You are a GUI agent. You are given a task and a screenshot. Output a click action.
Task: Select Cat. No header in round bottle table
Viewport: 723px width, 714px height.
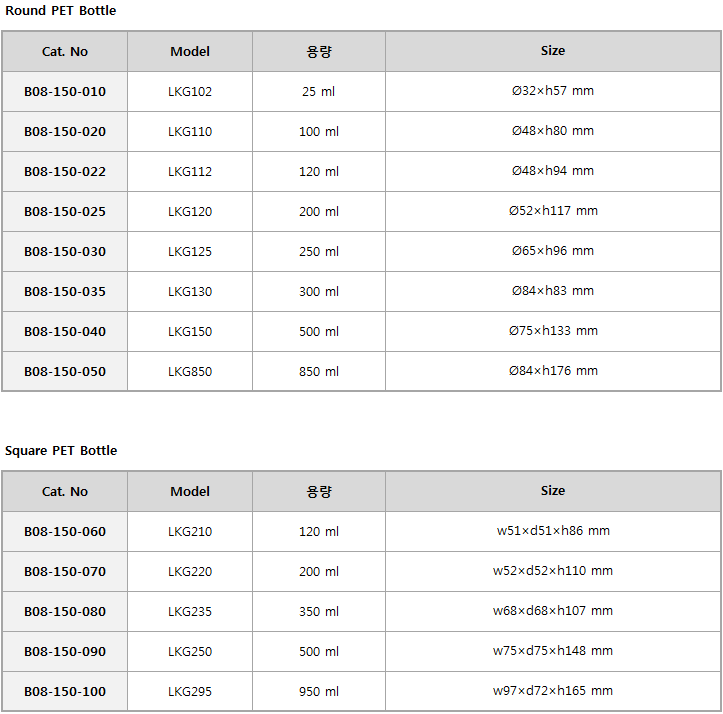(x=65, y=51)
